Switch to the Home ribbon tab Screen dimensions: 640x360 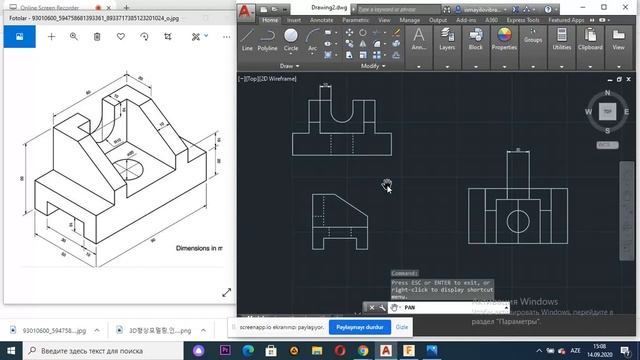pos(270,20)
